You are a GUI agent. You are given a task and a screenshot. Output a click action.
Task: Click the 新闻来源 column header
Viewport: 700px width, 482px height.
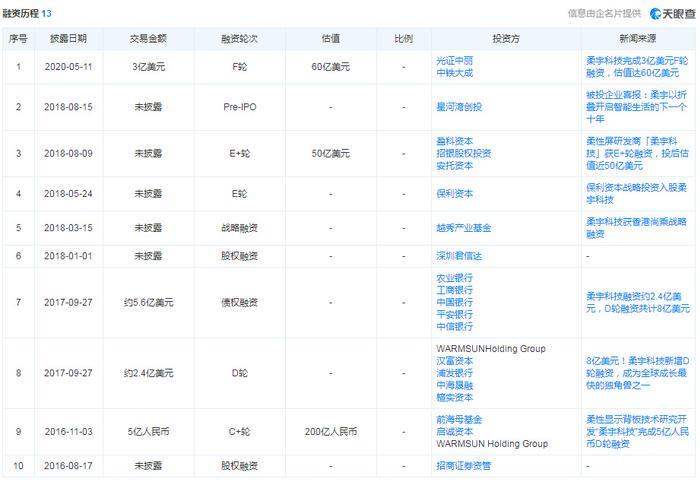[638, 39]
